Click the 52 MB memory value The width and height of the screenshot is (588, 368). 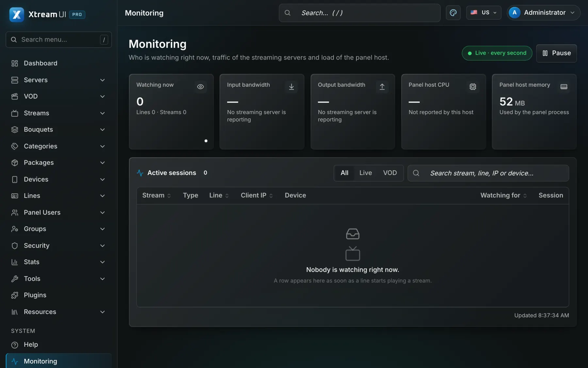(512, 102)
